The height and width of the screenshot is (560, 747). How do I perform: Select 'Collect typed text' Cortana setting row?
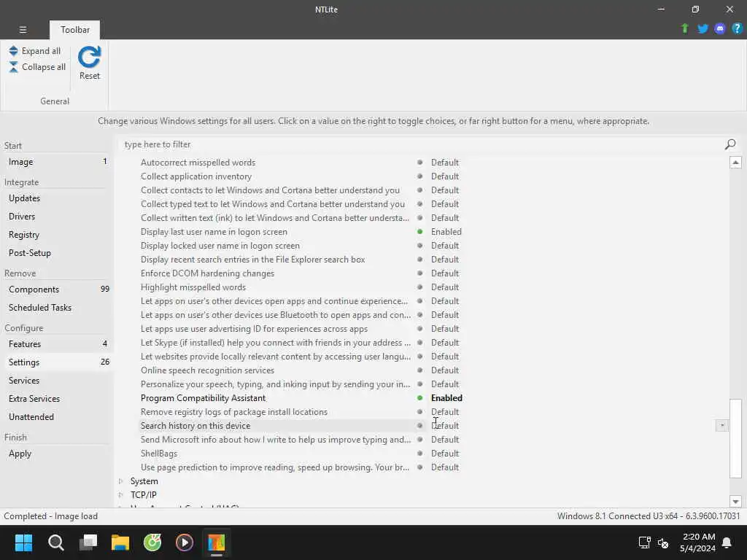coord(273,204)
